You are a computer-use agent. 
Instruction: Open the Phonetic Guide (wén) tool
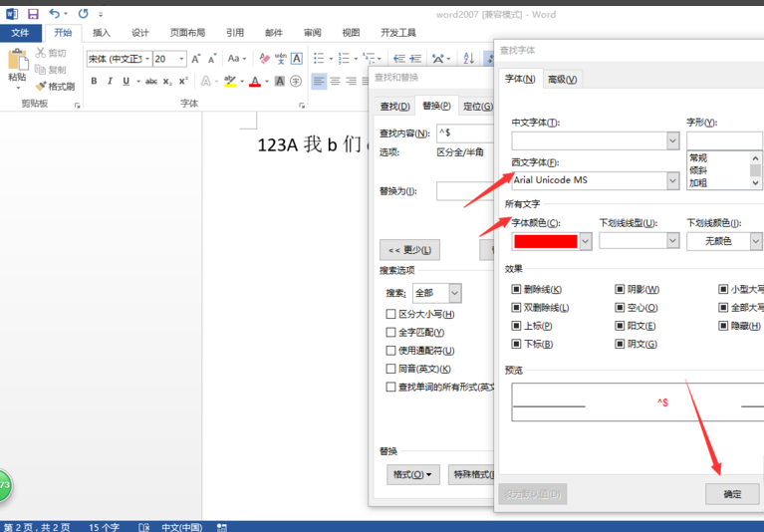281,59
